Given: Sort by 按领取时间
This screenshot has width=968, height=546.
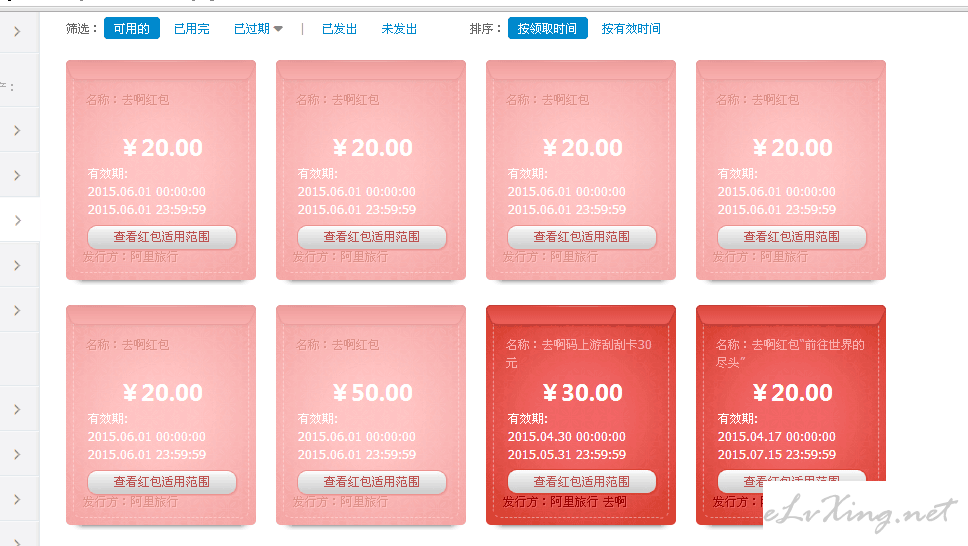Looking at the screenshot, I should pyautogui.click(x=547, y=29).
